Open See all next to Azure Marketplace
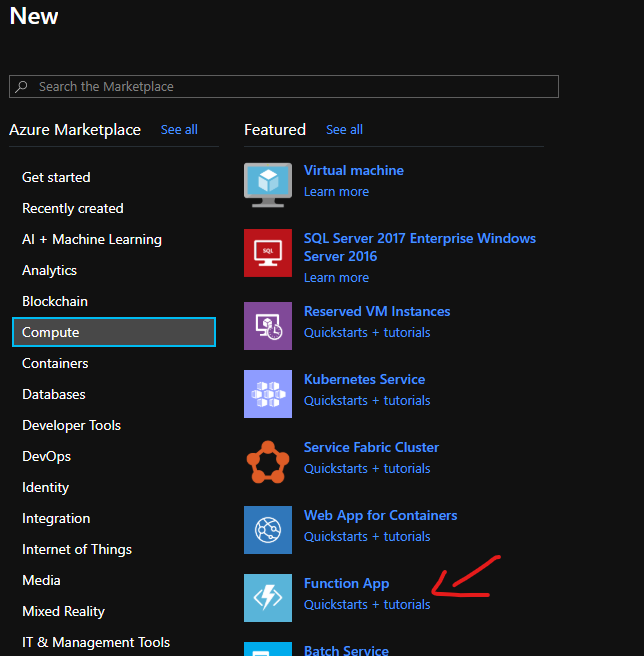Image resolution: width=644 pixels, height=656 pixels. [179, 130]
